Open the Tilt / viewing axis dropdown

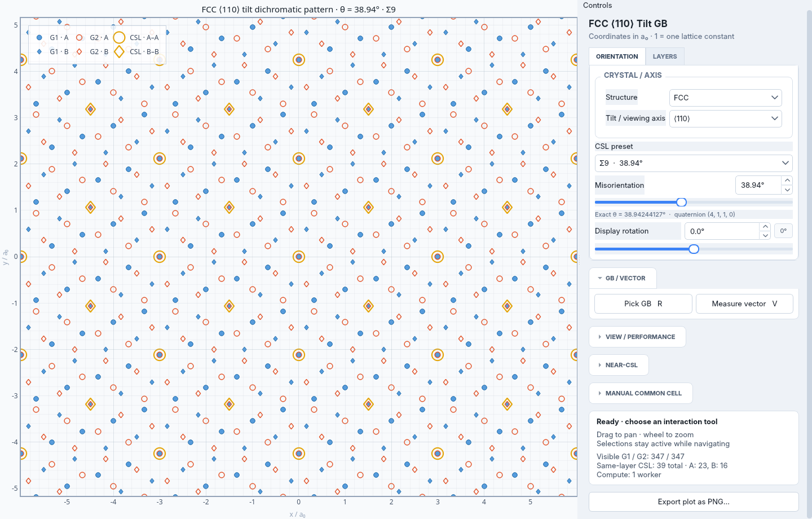(x=725, y=118)
